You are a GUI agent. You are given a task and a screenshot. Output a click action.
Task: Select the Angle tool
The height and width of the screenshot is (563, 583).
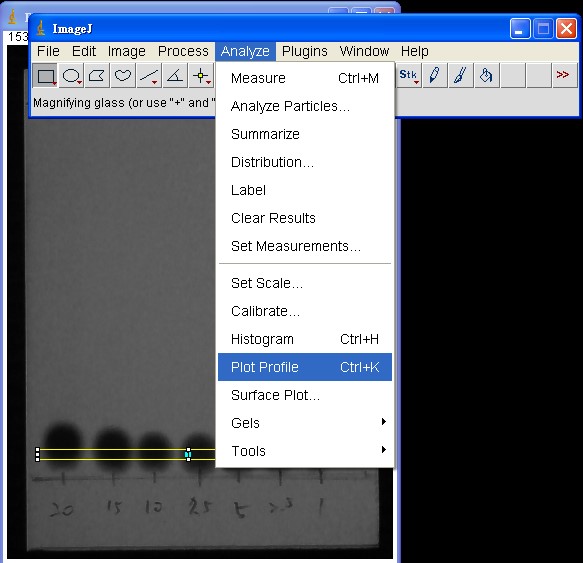click(175, 76)
